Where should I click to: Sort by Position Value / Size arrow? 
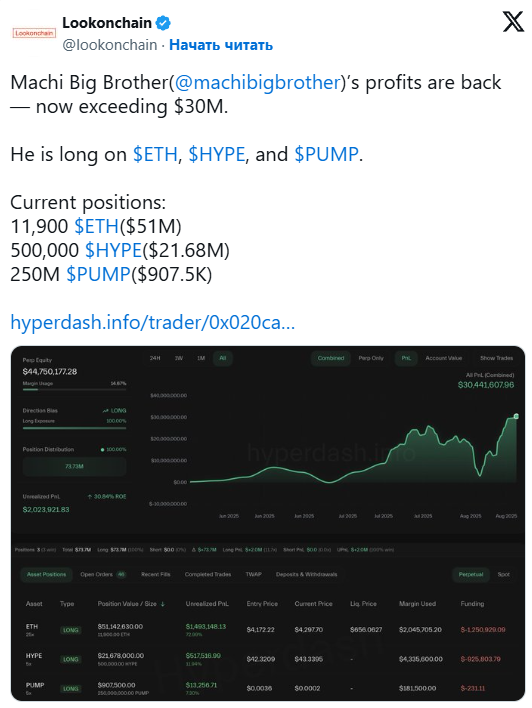click(163, 604)
